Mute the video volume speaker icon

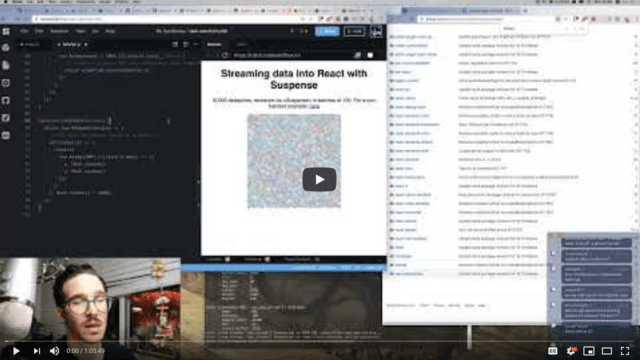pos(54,351)
